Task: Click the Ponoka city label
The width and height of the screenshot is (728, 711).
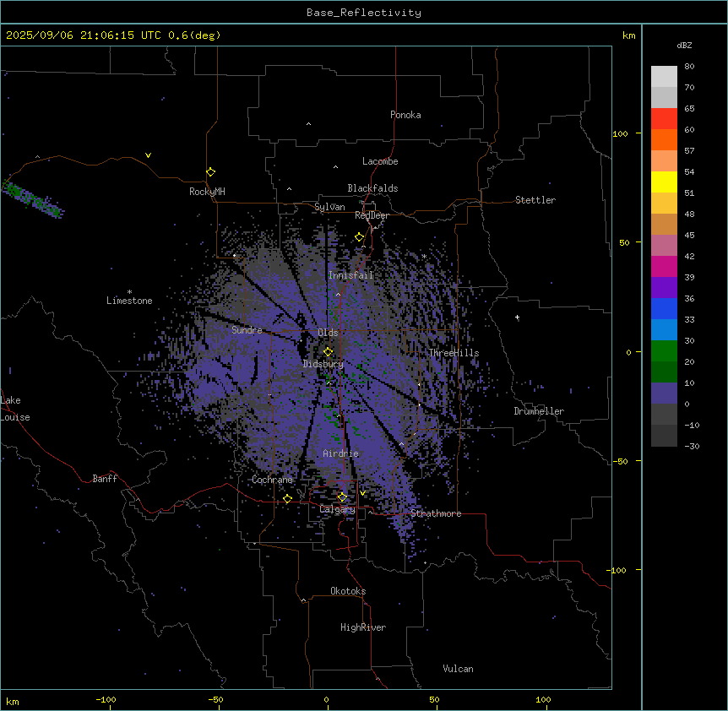Action: tap(405, 115)
